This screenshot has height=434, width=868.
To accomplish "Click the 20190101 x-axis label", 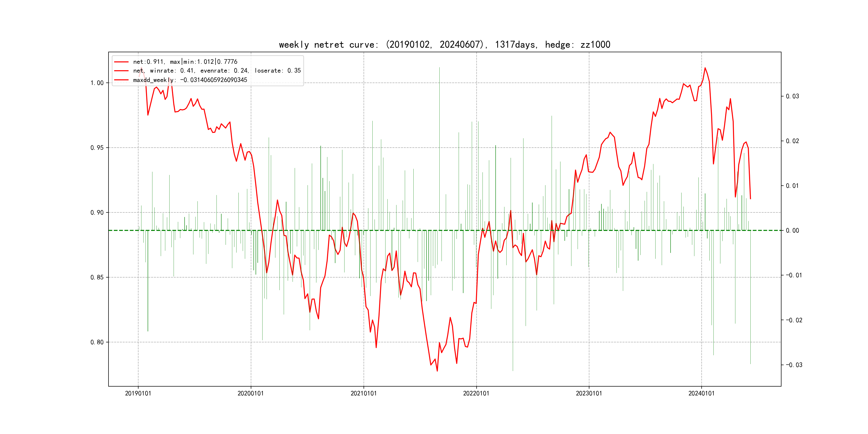I will [x=138, y=393].
